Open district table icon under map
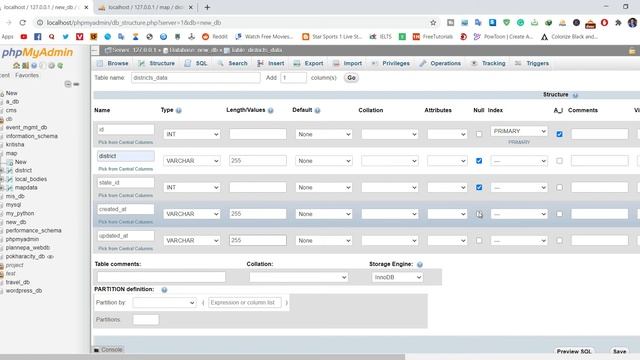The height and width of the screenshot is (360, 640). click(10, 171)
